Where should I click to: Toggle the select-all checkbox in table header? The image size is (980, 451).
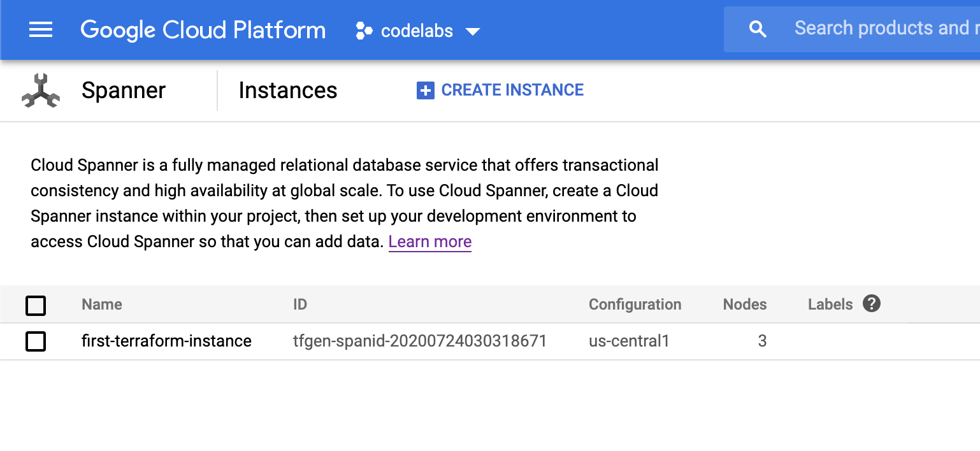click(x=36, y=305)
